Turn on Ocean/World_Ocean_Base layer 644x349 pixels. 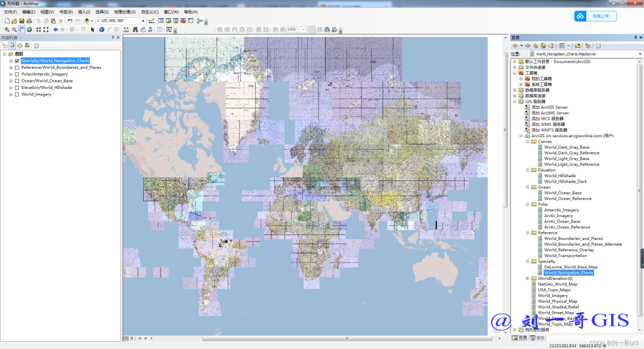[x=17, y=81]
